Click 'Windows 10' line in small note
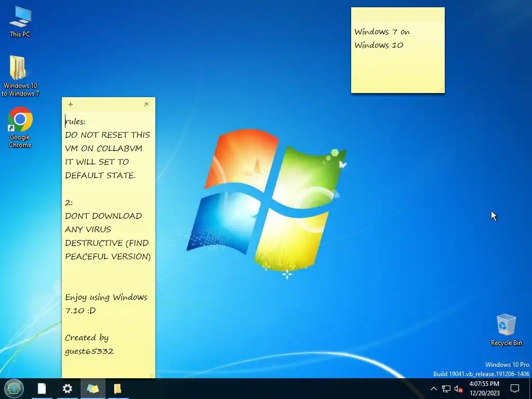This screenshot has height=399, width=532. coord(379,45)
